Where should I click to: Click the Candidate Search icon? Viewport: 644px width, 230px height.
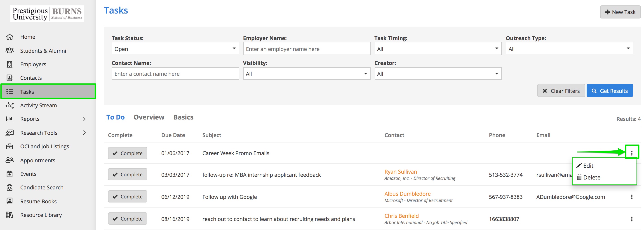pos(9,187)
